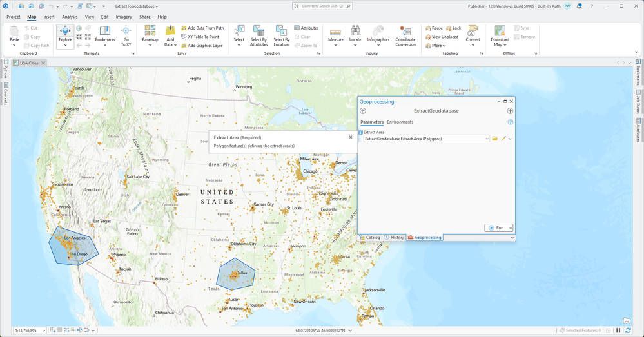The image size is (644, 337).
Task: Open the Coordinate Conversion tool
Action: pyautogui.click(x=405, y=35)
